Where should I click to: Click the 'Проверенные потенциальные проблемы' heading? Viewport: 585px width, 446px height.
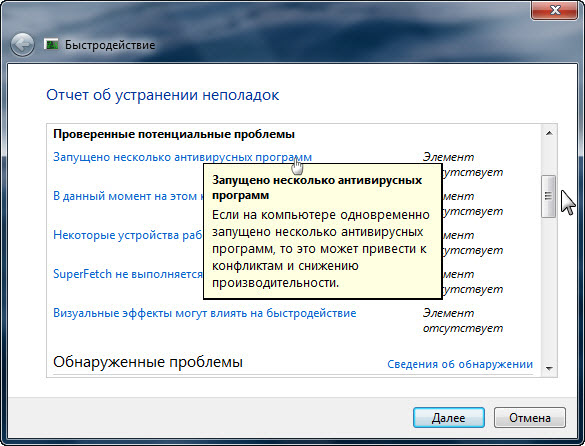174,134
